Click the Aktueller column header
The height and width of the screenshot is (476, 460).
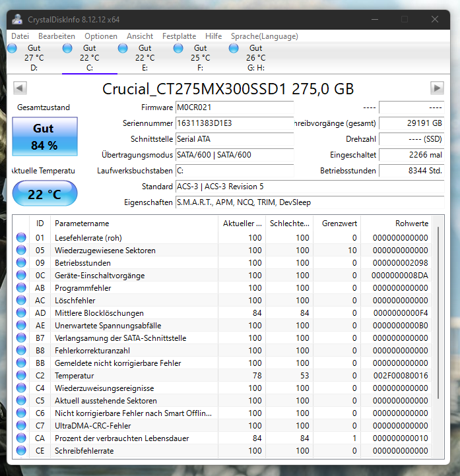click(242, 223)
